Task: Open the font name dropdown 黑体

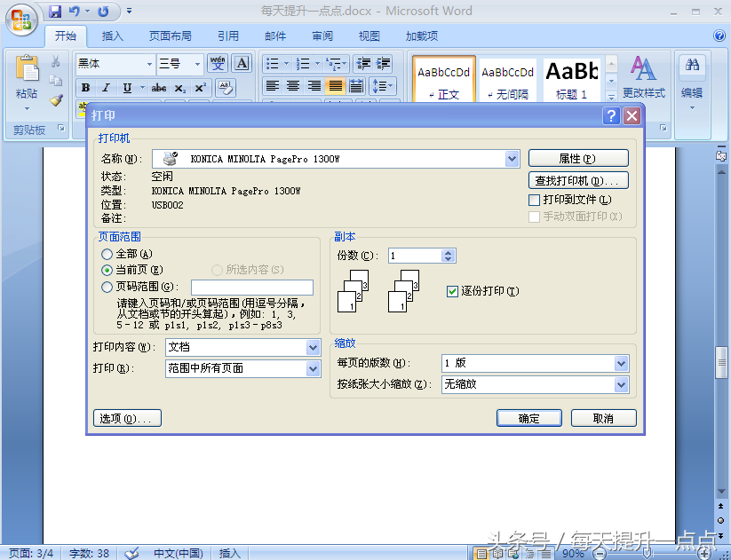Action: point(149,64)
